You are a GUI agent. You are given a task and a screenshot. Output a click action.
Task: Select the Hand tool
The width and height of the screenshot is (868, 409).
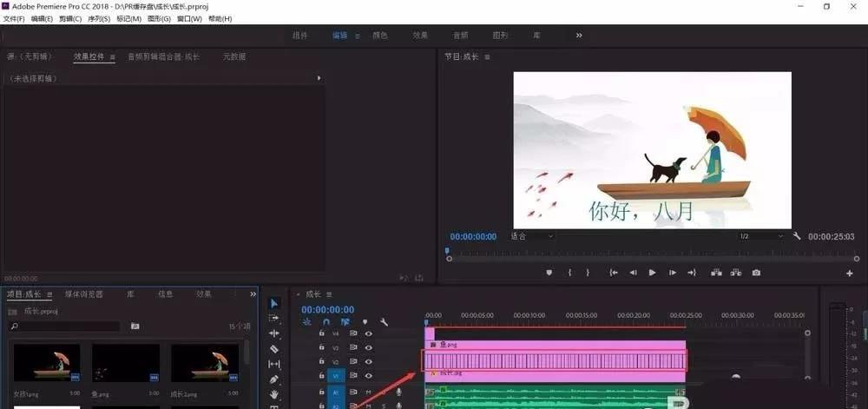tap(274, 394)
